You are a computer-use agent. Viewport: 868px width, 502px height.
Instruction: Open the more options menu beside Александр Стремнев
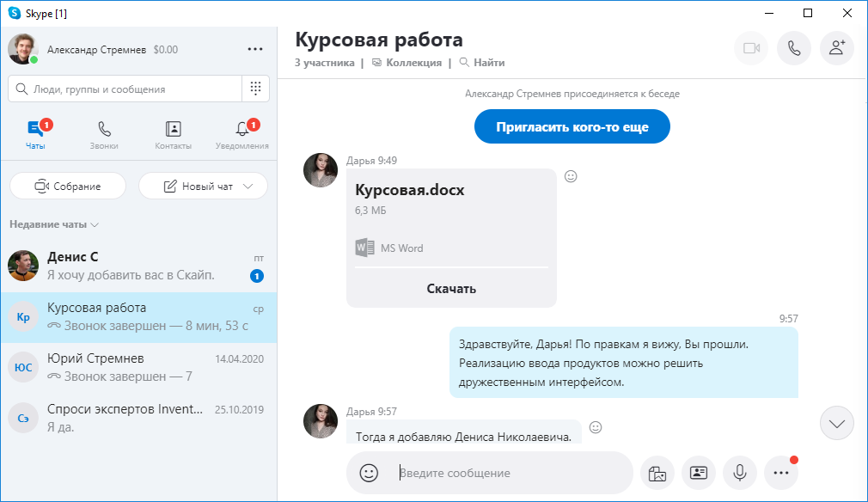click(x=255, y=49)
